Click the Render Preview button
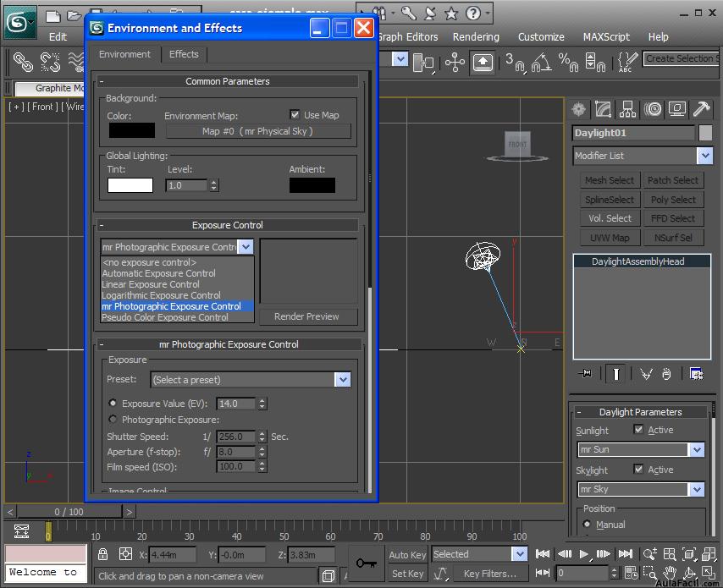 click(x=306, y=316)
